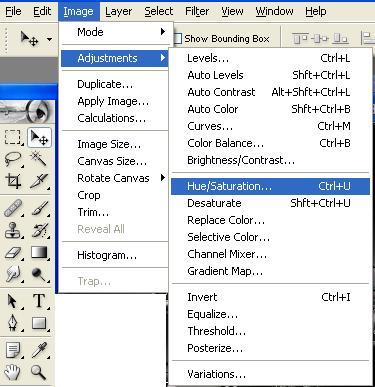375x387 pixels.
Task: Select the Clone Stamp tool
Action: [13, 230]
